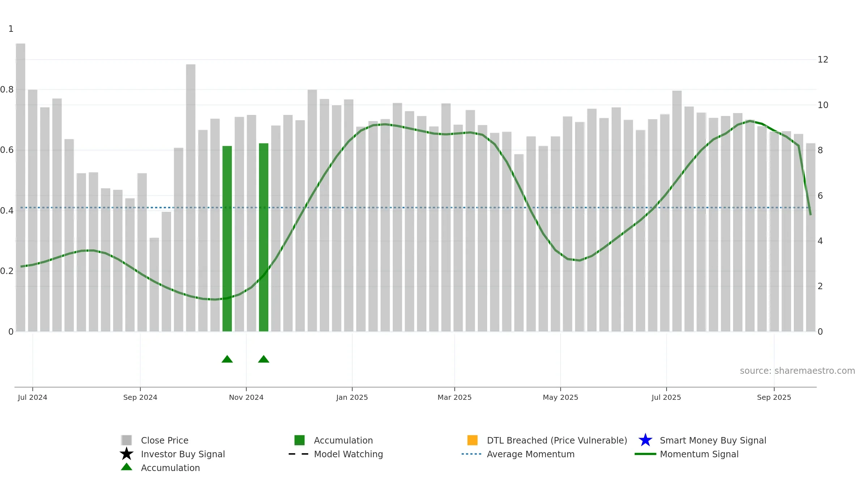This screenshot has height=488, width=868.
Task: Click the blue Smart Money Buy Signal star
Action: tap(645, 440)
